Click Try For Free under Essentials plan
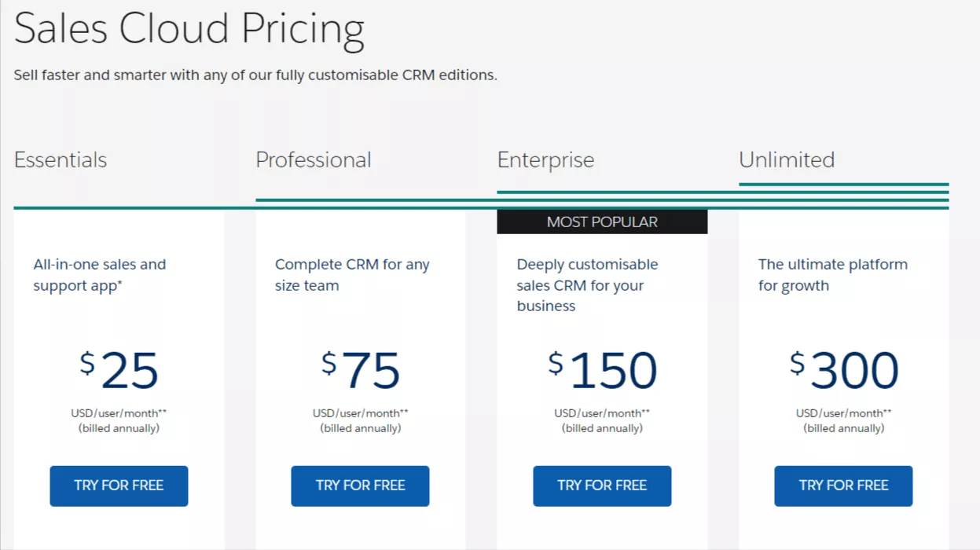Image resolution: width=980 pixels, height=550 pixels. [x=119, y=486]
